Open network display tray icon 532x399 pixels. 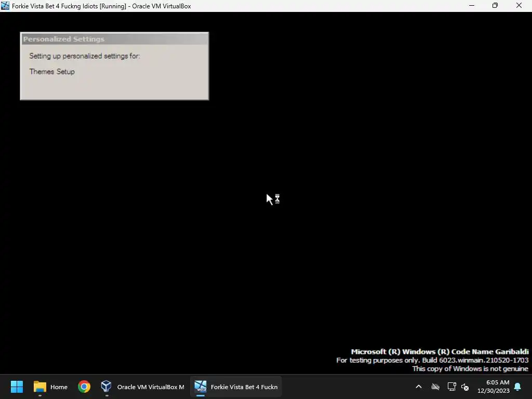(x=451, y=387)
